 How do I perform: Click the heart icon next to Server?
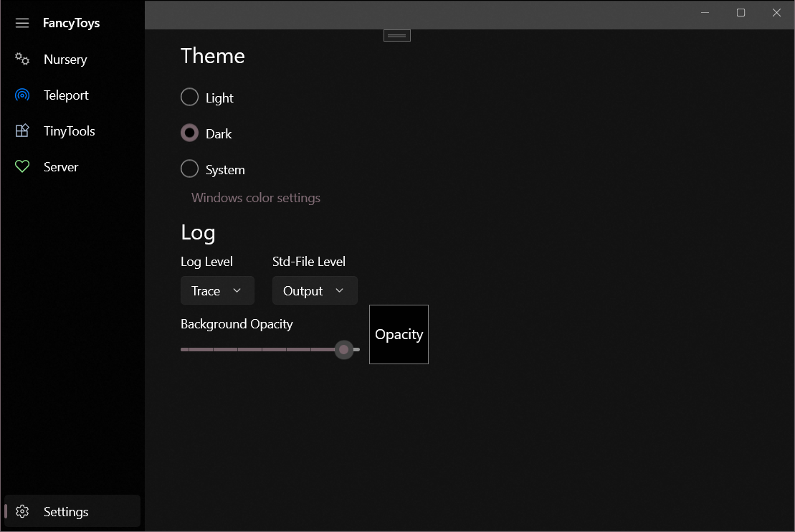coord(22,166)
